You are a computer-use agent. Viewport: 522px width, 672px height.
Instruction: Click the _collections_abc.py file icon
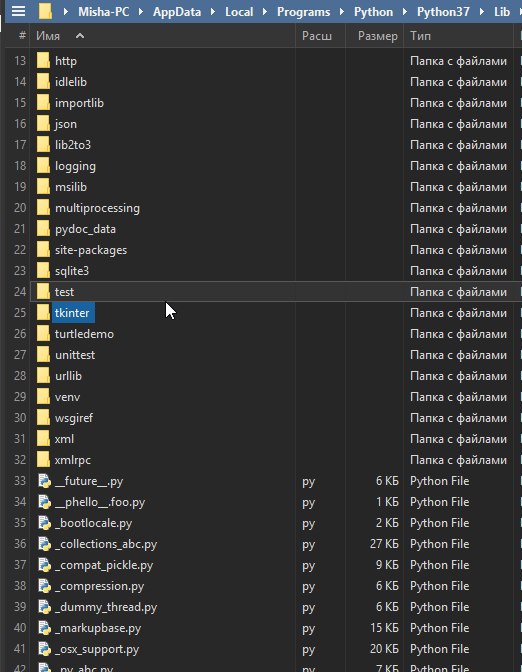click(x=45, y=544)
